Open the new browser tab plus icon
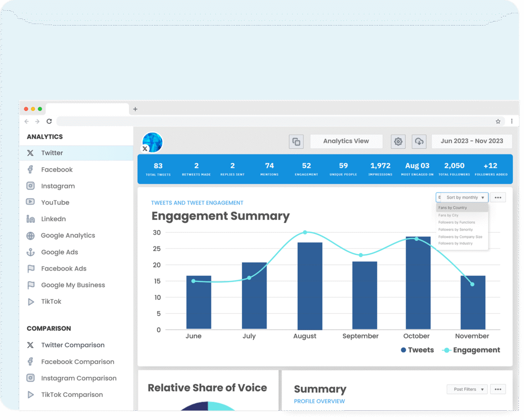 [135, 109]
